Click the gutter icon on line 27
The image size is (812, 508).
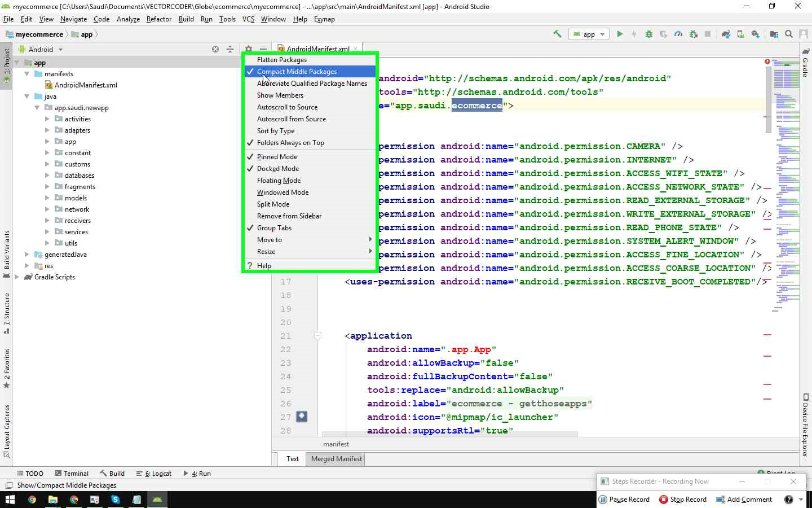(302, 417)
